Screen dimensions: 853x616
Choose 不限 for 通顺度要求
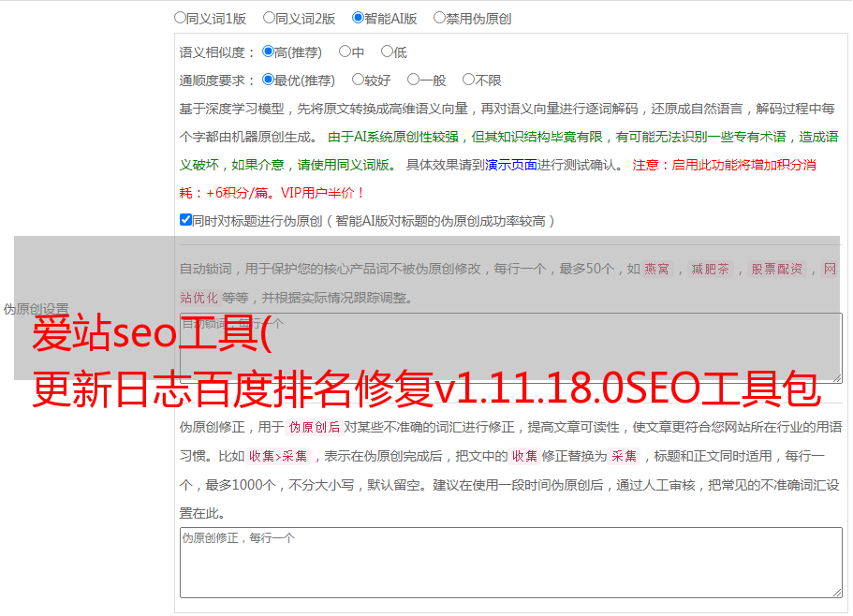(x=468, y=80)
